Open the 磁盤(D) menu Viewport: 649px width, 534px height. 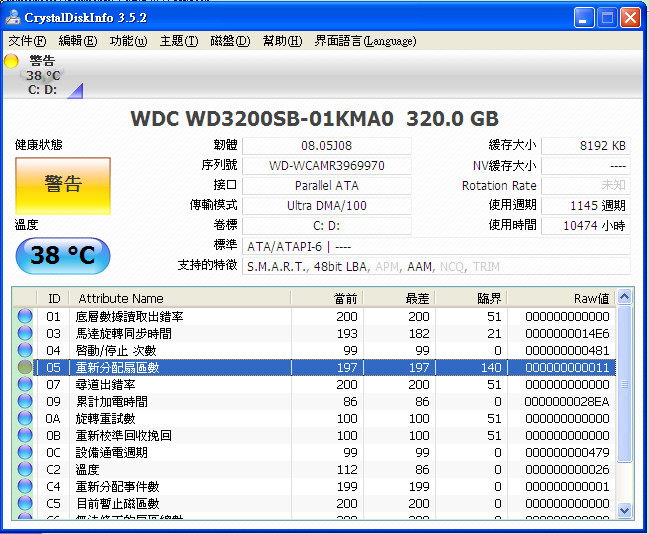(x=230, y=41)
